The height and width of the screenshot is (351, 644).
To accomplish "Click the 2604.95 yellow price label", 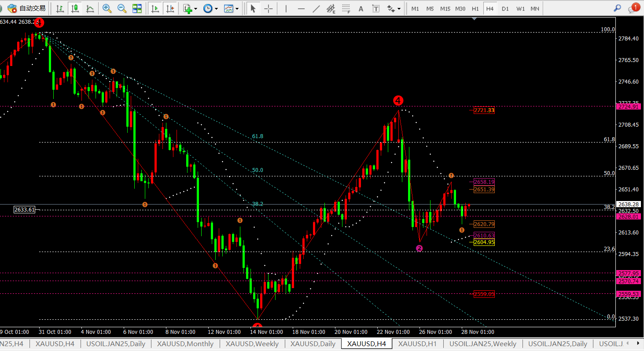I will pyautogui.click(x=484, y=242).
